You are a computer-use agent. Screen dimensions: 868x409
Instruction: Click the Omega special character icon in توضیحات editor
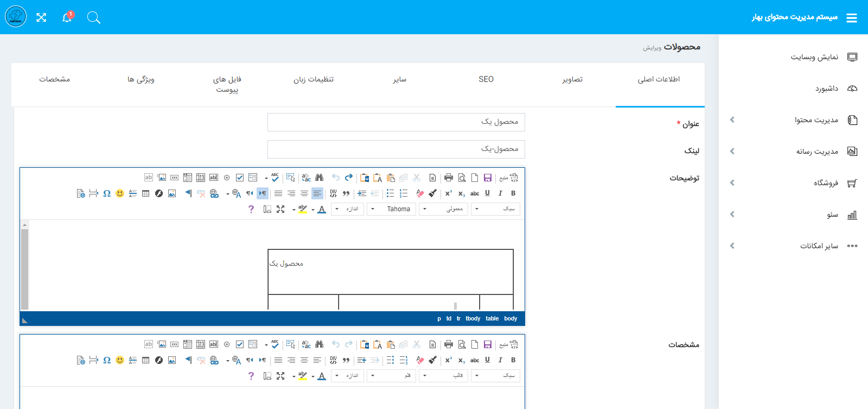(107, 193)
